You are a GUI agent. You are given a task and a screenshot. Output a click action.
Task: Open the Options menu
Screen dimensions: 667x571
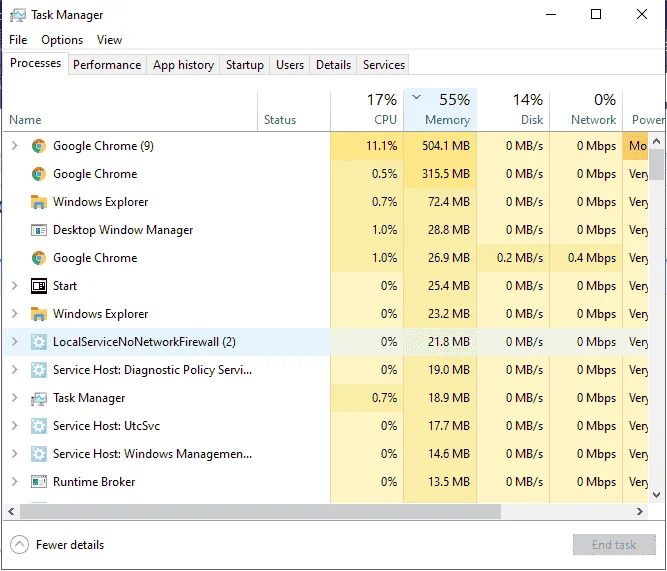click(x=62, y=40)
